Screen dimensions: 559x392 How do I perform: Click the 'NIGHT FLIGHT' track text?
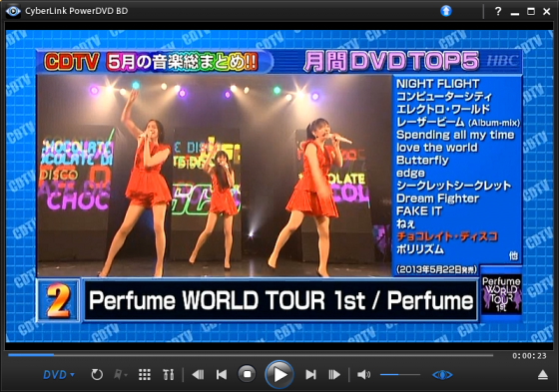(x=438, y=84)
